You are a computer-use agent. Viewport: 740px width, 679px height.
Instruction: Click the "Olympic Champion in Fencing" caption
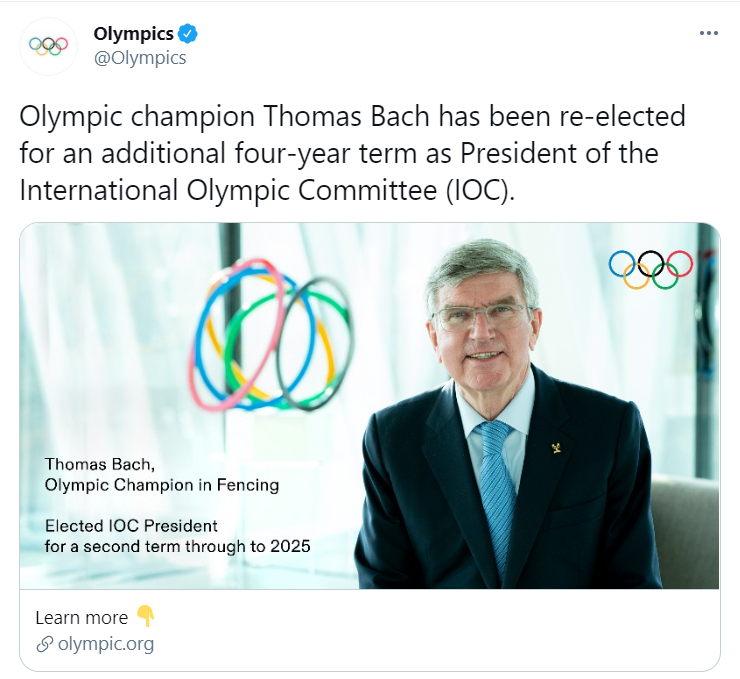(162, 485)
